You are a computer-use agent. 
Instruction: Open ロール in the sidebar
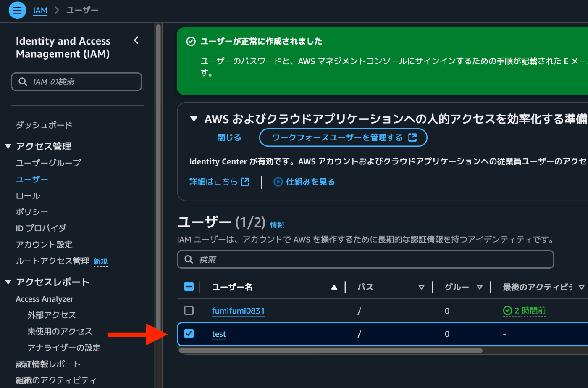pos(28,195)
